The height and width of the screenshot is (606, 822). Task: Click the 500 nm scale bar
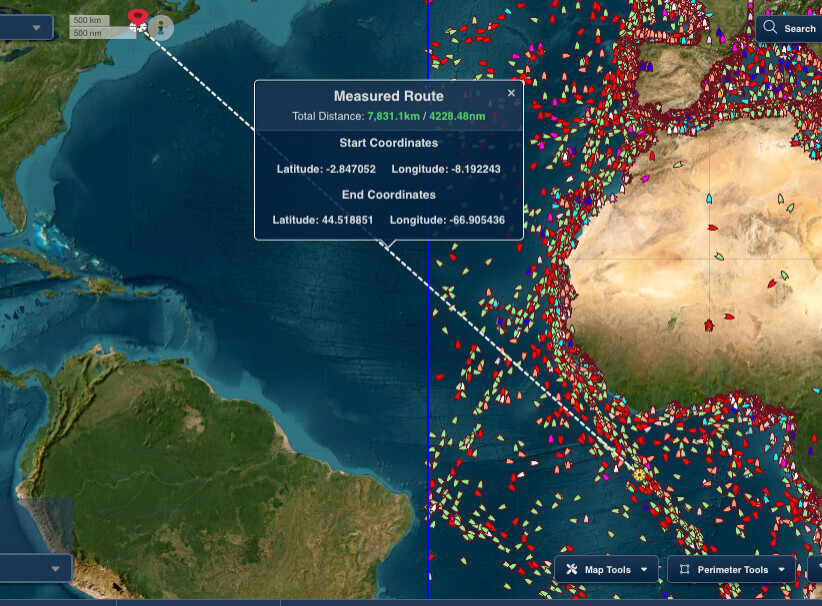click(x=89, y=33)
